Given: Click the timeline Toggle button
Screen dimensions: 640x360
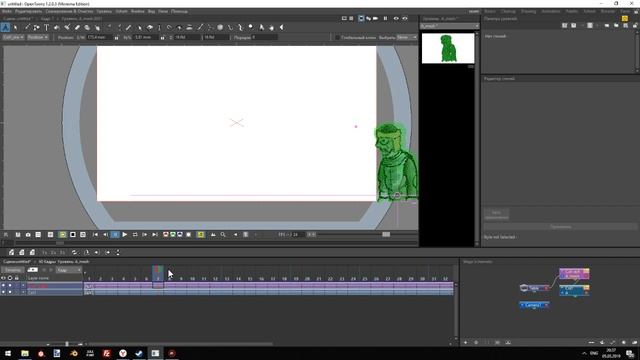Looking at the screenshot, I should 12,270.
